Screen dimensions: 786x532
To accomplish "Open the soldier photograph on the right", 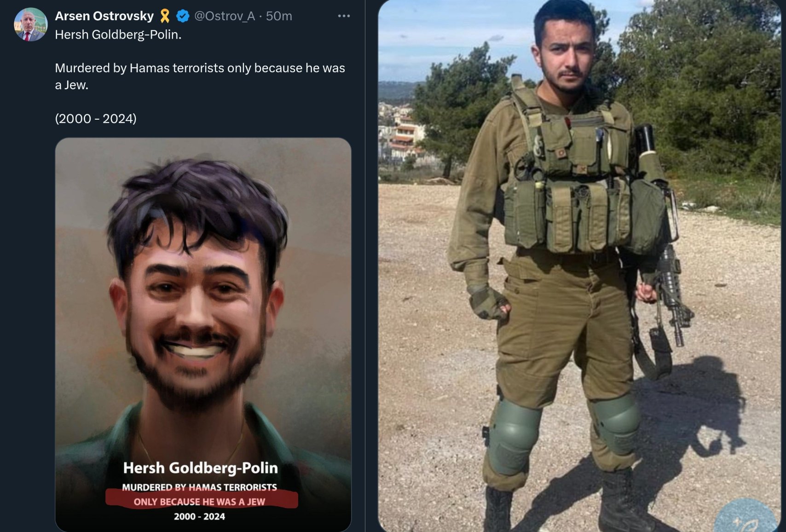I will tap(579, 266).
